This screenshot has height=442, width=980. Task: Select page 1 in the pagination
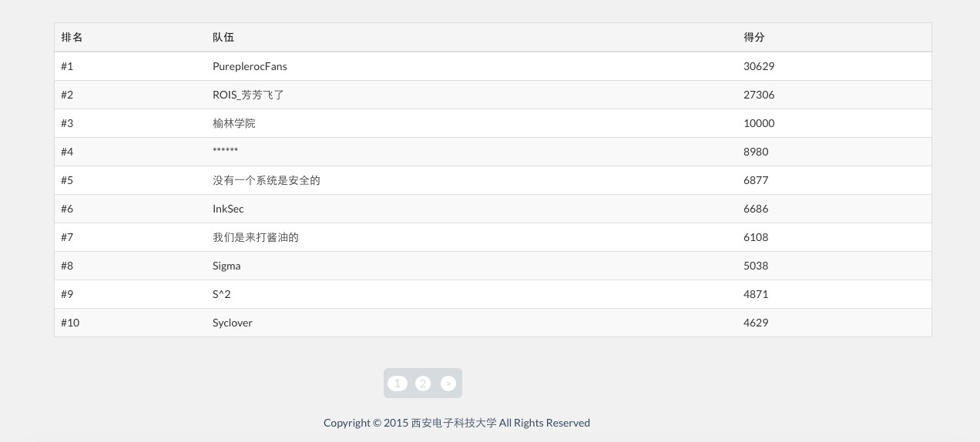coord(398,383)
